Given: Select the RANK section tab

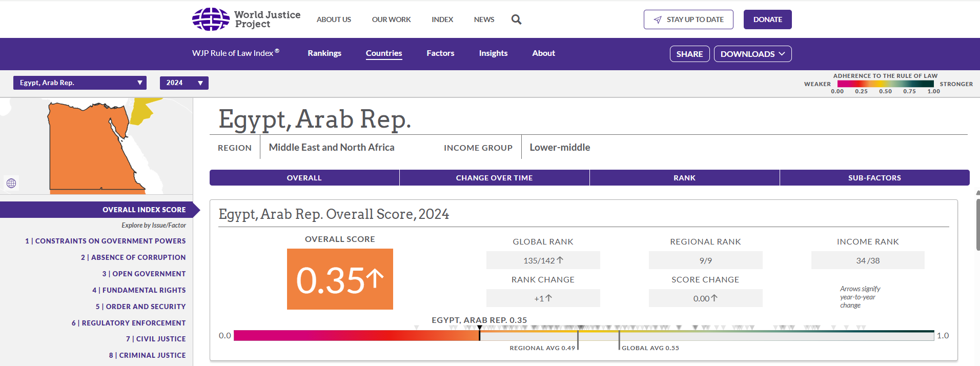Looking at the screenshot, I should click(x=685, y=178).
